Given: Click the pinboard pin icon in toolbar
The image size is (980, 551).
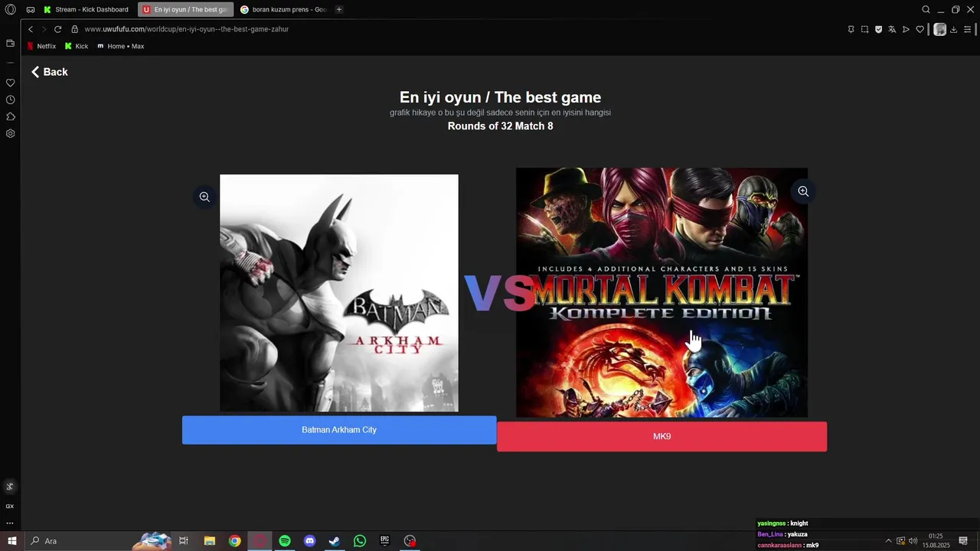Looking at the screenshot, I should (851, 29).
